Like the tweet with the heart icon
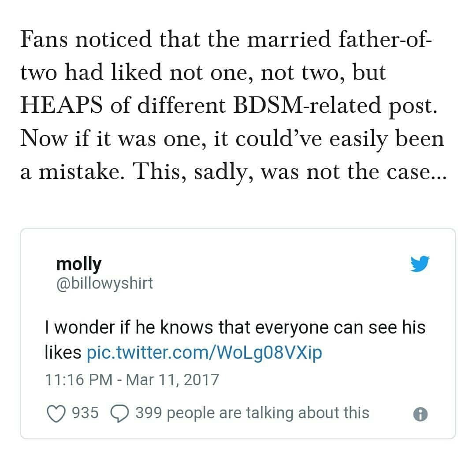Image resolution: width=476 pixels, height=476 pixels. [x=55, y=413]
